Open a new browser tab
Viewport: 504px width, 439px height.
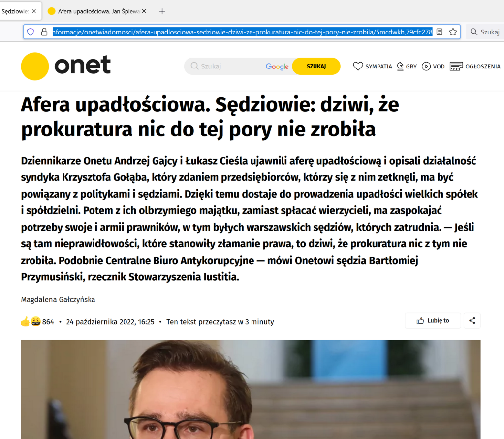pos(162,12)
